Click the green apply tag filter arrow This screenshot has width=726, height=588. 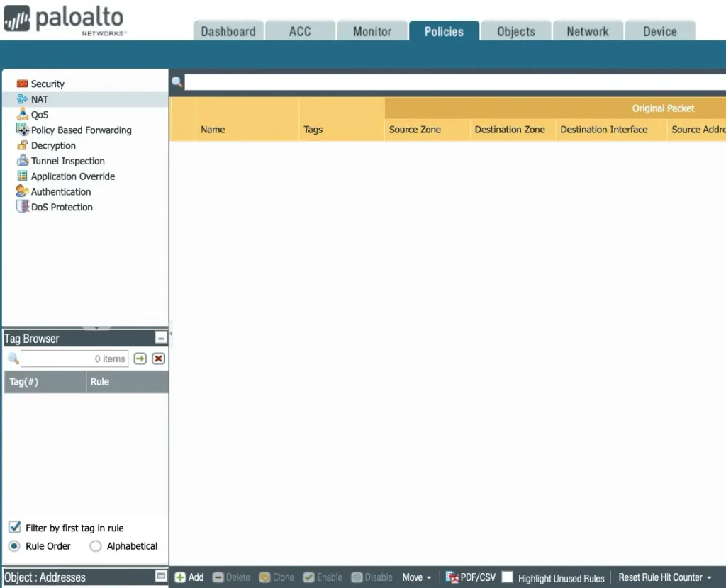click(140, 358)
